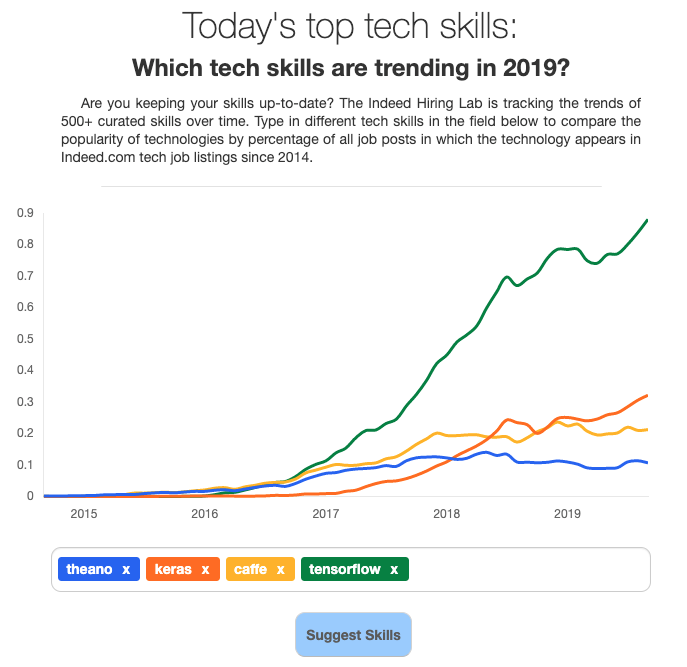This screenshot has height=667, width=687.
Task: Remove the theano tag via its x
Action: tap(126, 569)
